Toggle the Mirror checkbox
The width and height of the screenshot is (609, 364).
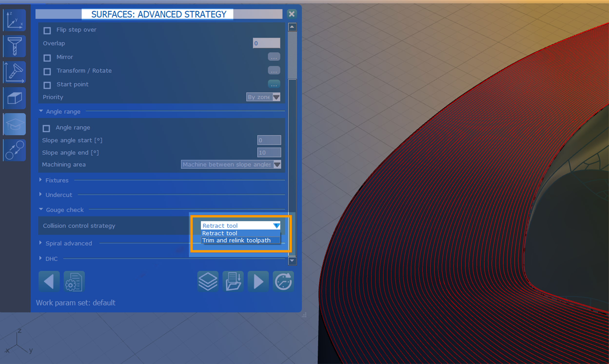pyautogui.click(x=47, y=58)
